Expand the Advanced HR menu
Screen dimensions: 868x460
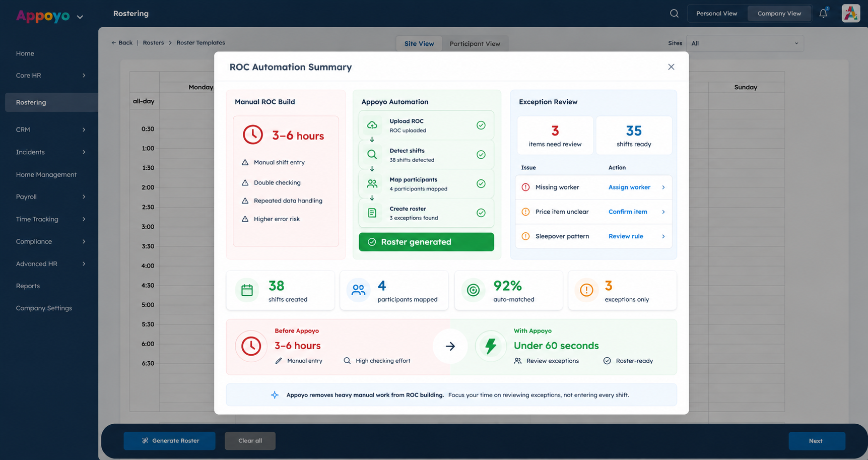click(84, 264)
